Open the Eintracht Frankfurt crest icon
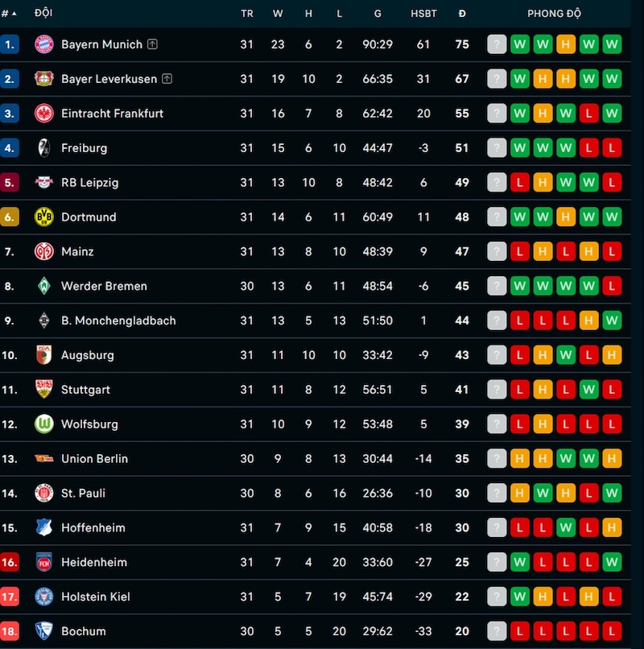The height and width of the screenshot is (649, 644). point(43,114)
